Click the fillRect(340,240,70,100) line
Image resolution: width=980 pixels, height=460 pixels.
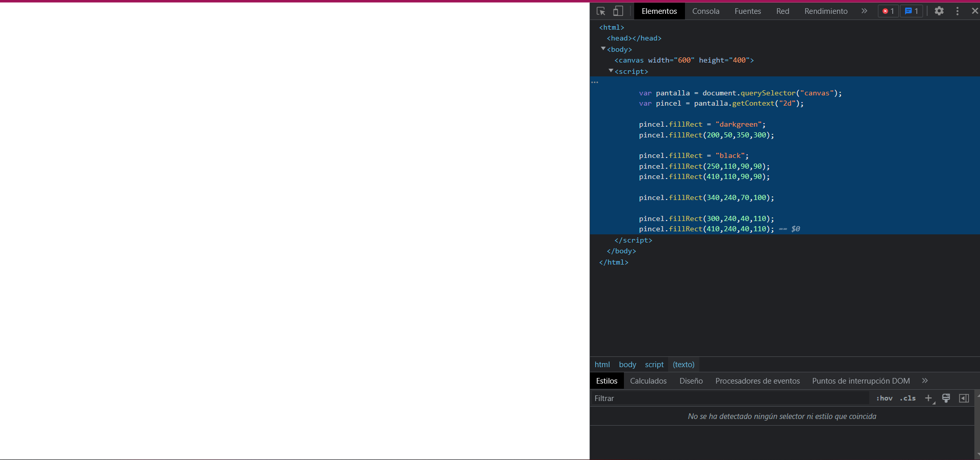point(707,197)
